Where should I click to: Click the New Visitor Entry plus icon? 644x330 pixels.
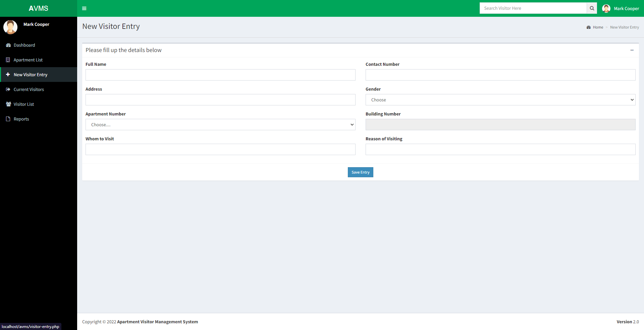pos(8,75)
